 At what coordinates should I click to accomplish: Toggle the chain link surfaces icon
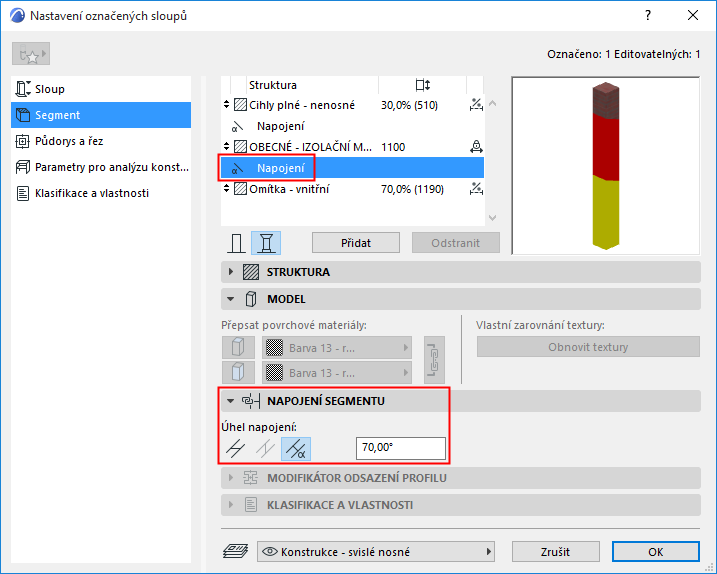coord(434,360)
